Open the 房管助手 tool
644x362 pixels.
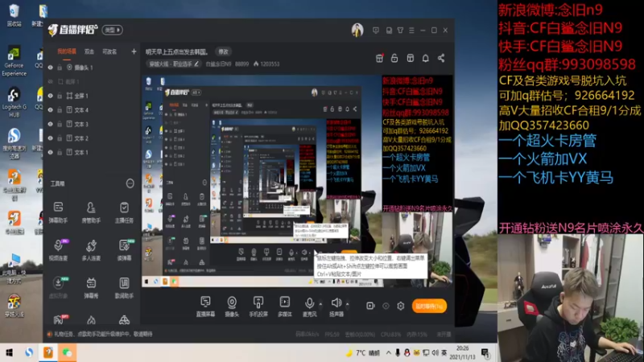[x=91, y=212]
